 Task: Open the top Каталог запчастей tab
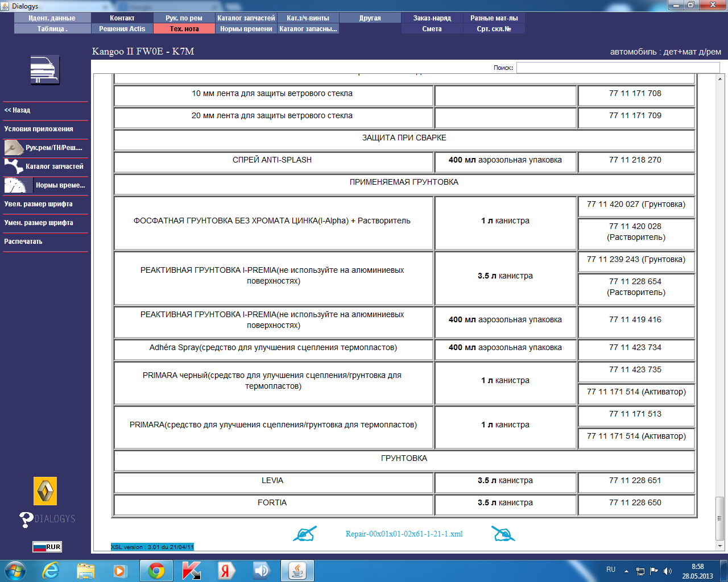[x=246, y=18]
